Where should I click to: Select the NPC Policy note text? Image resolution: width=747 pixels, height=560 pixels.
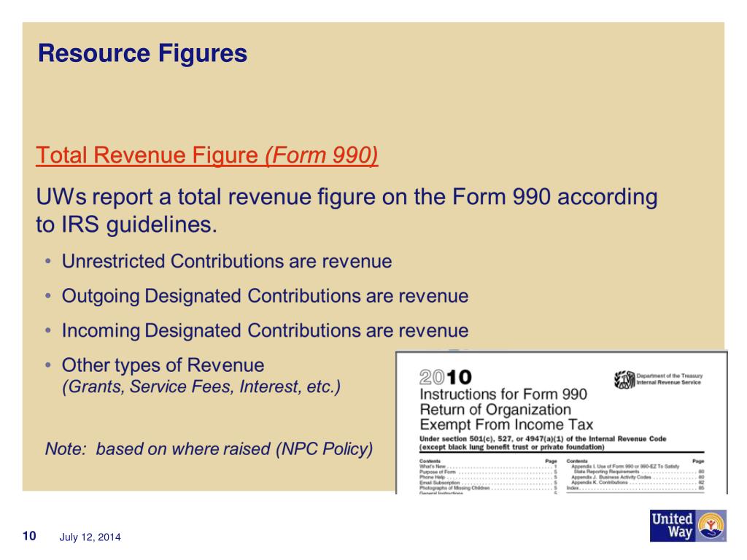[209, 448]
